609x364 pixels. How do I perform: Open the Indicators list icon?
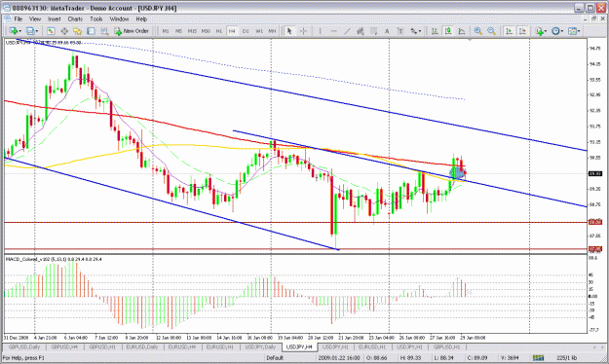coord(539,30)
